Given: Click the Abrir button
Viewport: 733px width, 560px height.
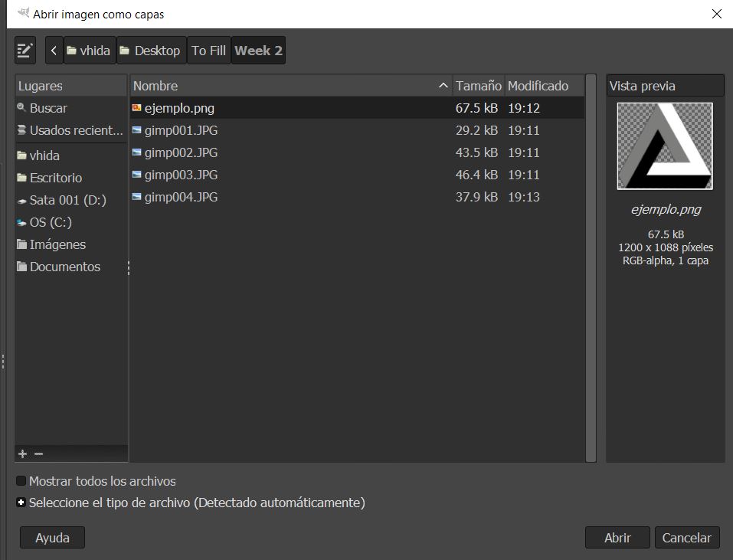Looking at the screenshot, I should point(617,538).
